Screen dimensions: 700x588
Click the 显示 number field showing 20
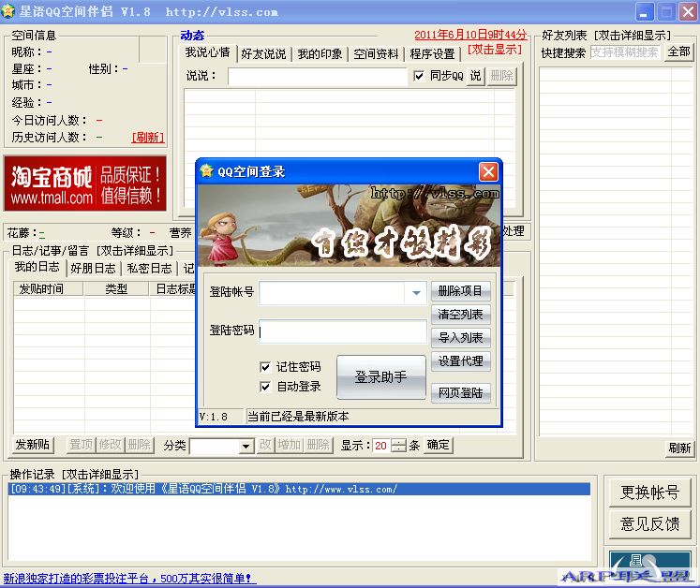coord(381,446)
